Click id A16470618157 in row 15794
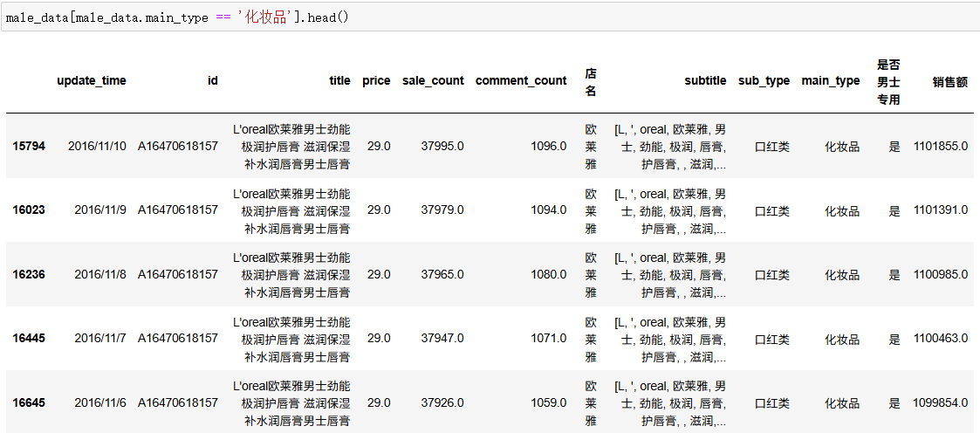Screen dimensions: 980x433 click(178, 147)
